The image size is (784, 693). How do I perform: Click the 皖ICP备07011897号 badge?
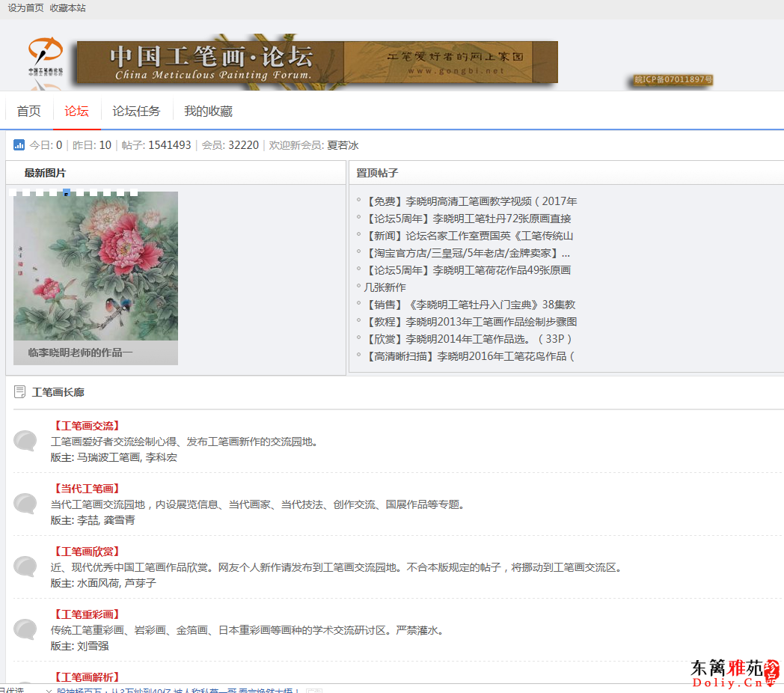pyautogui.click(x=673, y=79)
